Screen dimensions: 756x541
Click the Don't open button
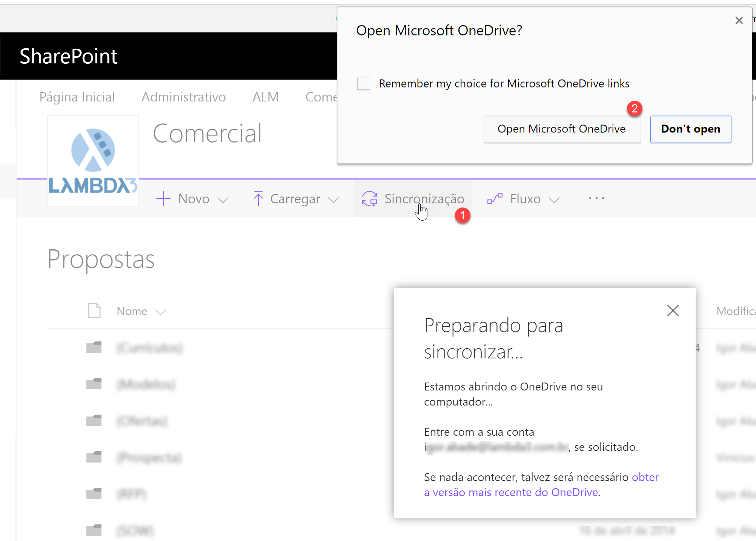tap(691, 129)
